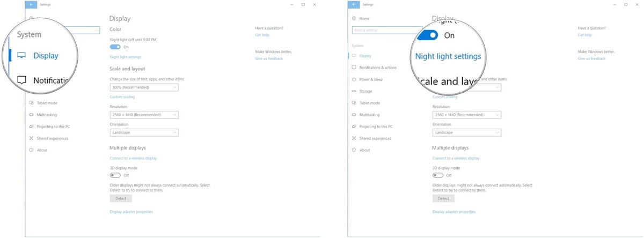Open Shared experiences icon in left window
The width and height of the screenshot is (644, 238).
point(32,138)
